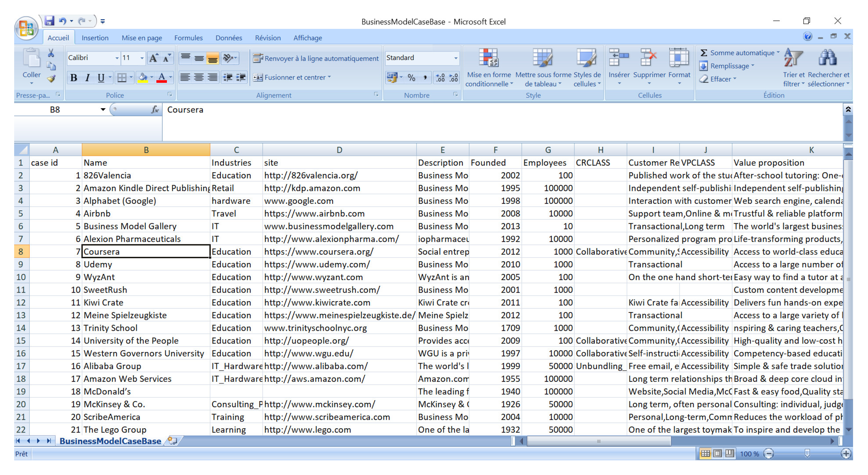Click the percent style icon
The height and width of the screenshot is (475, 868).
coord(411,78)
